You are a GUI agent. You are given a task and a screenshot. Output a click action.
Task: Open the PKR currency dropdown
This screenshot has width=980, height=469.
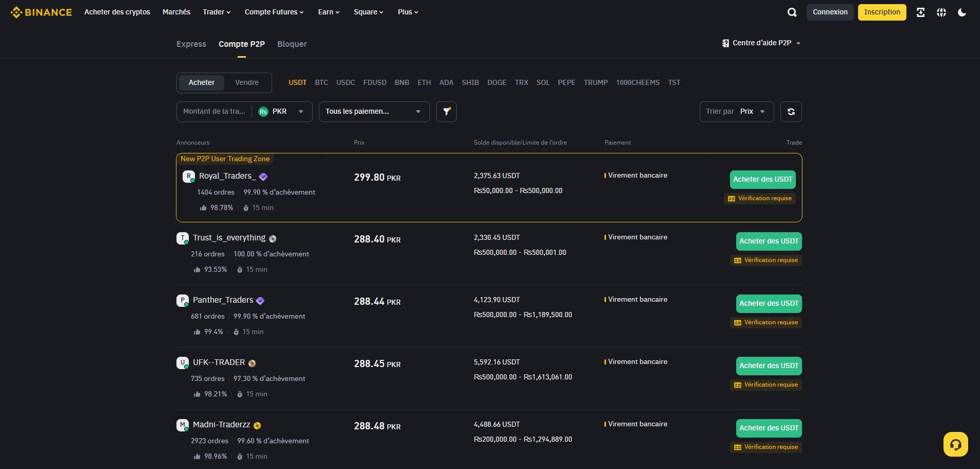click(282, 112)
